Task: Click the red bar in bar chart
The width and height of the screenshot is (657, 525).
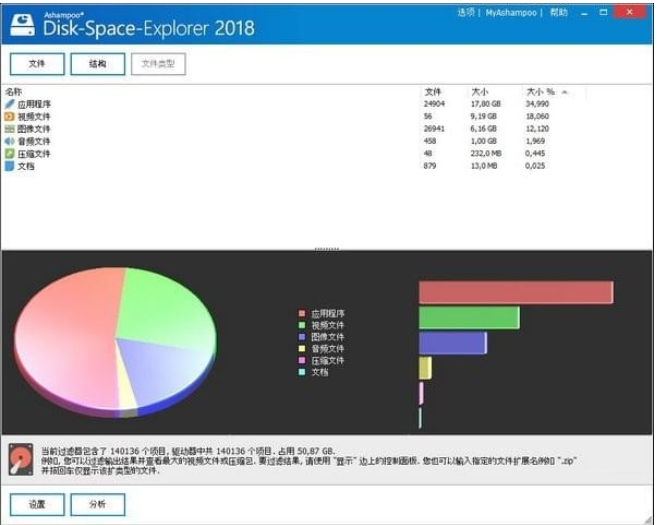Action: point(516,292)
